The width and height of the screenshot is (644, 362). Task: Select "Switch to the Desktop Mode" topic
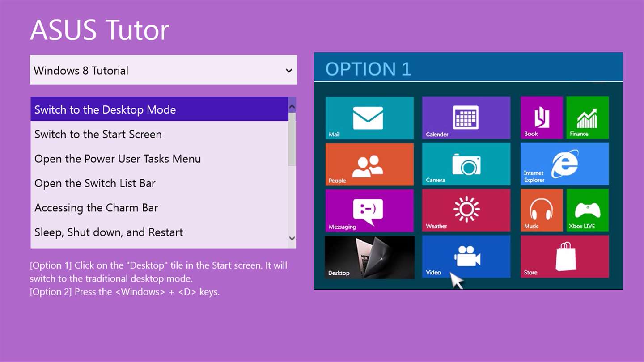159,109
